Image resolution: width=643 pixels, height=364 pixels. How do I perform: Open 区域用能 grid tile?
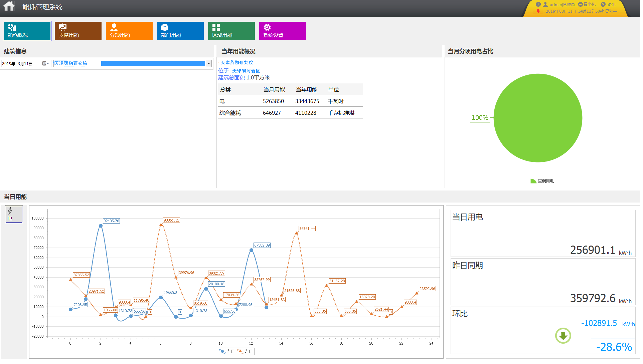pos(231,31)
